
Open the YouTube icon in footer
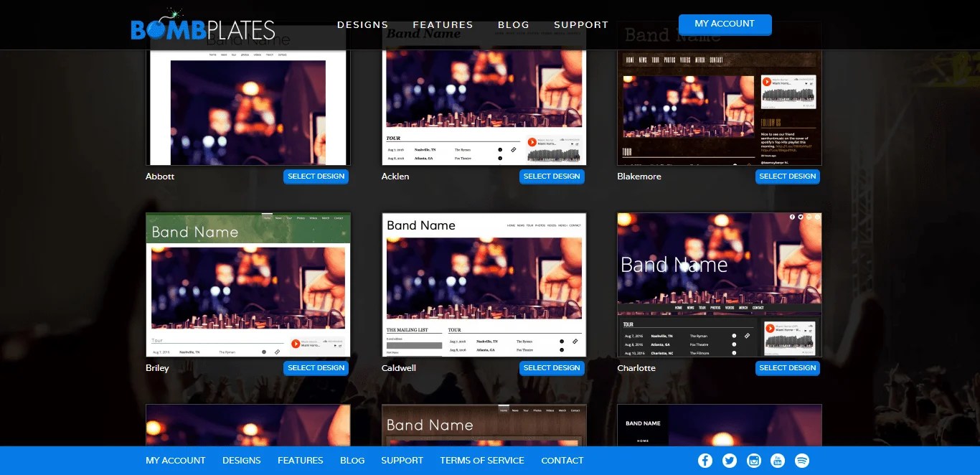click(x=778, y=461)
